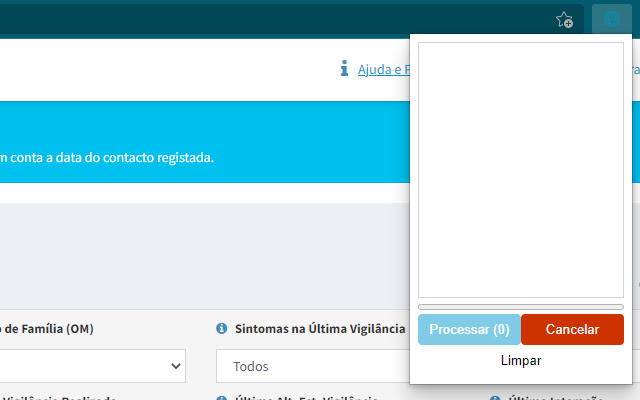Click the Processar (0) button
640x400 pixels.
pyautogui.click(x=469, y=329)
